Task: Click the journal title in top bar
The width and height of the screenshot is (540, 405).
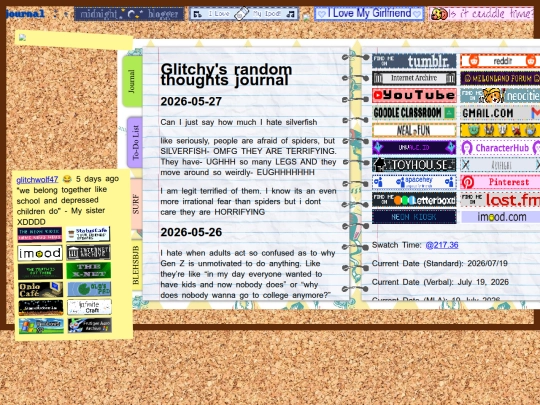Action: click(x=25, y=14)
